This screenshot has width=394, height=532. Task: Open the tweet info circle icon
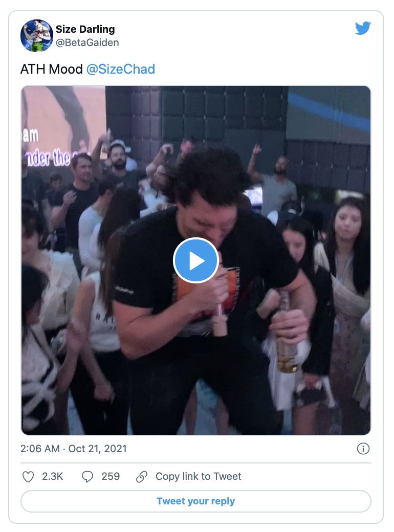[x=363, y=449]
